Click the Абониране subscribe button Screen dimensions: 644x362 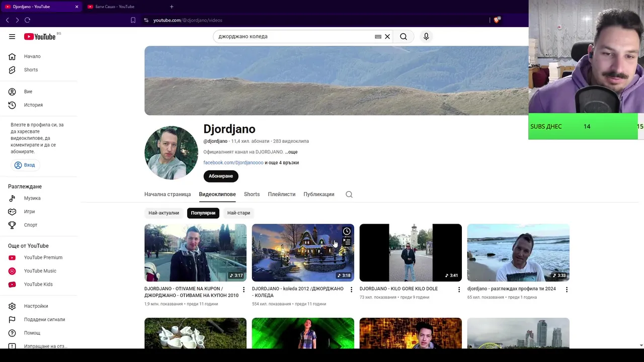pyautogui.click(x=221, y=176)
